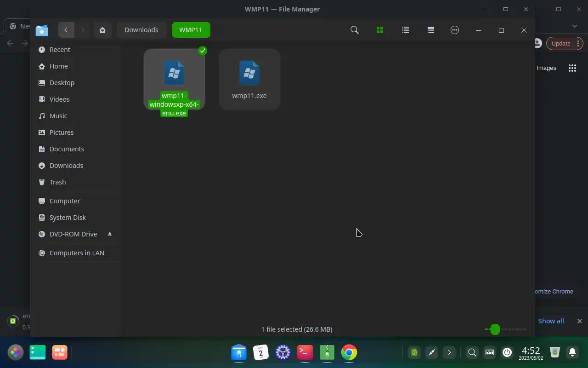Go back using the back arrow
588x368 pixels.
point(66,30)
